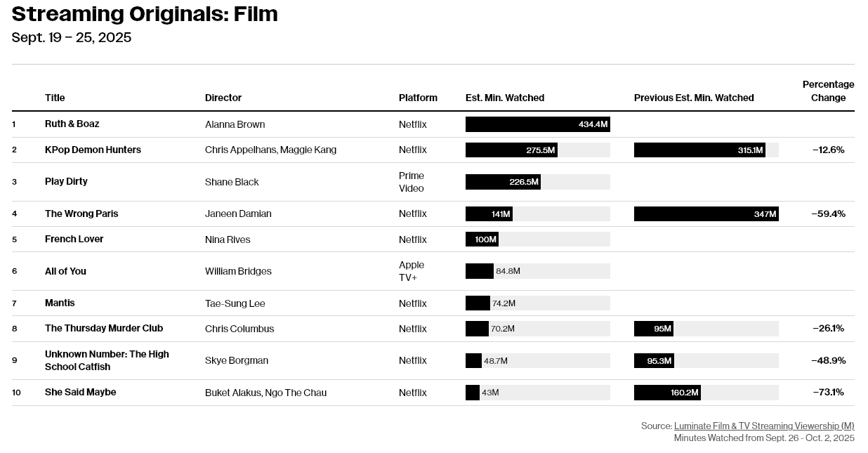Click the 434.4M bar for Ruth & Boaz

click(537, 124)
